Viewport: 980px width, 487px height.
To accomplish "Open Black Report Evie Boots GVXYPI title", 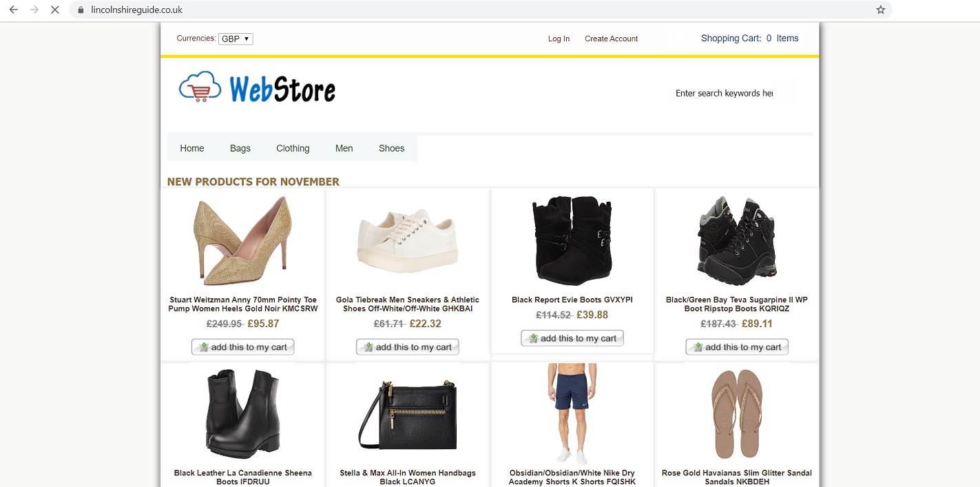I will point(572,300).
